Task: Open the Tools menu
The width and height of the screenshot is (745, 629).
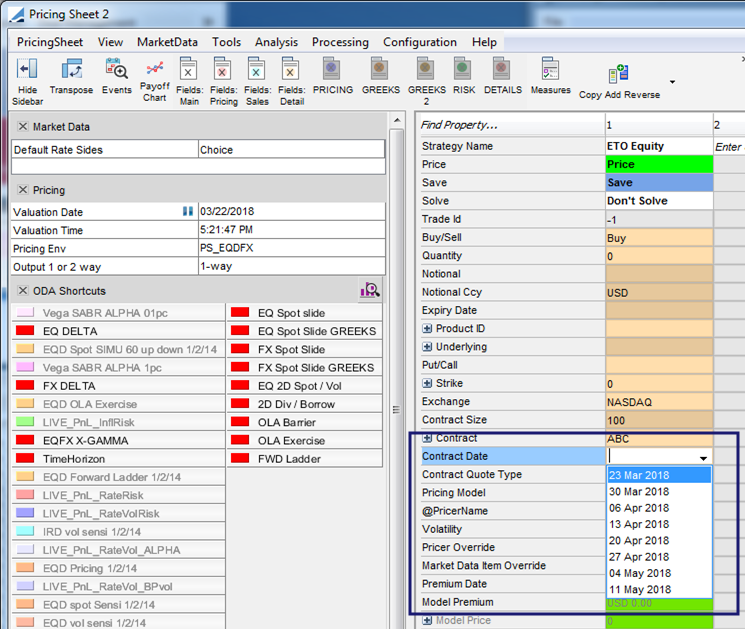Action: tap(226, 42)
